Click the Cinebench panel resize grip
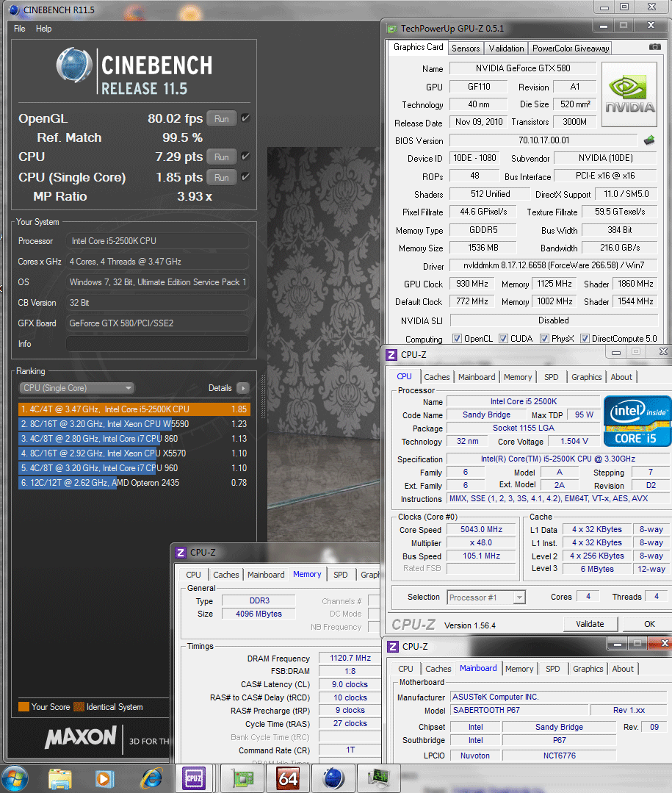Image resolution: width=672 pixels, height=793 pixels. (263, 397)
